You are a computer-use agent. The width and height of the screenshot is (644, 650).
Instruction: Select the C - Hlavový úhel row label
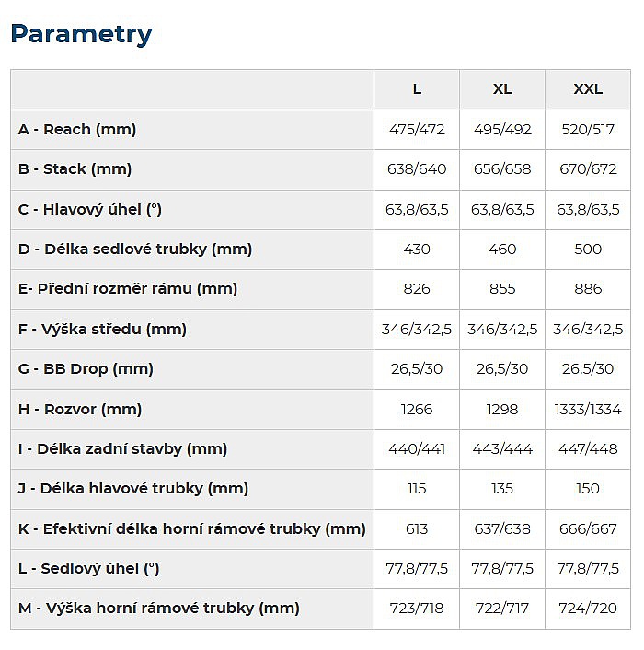tap(90, 209)
